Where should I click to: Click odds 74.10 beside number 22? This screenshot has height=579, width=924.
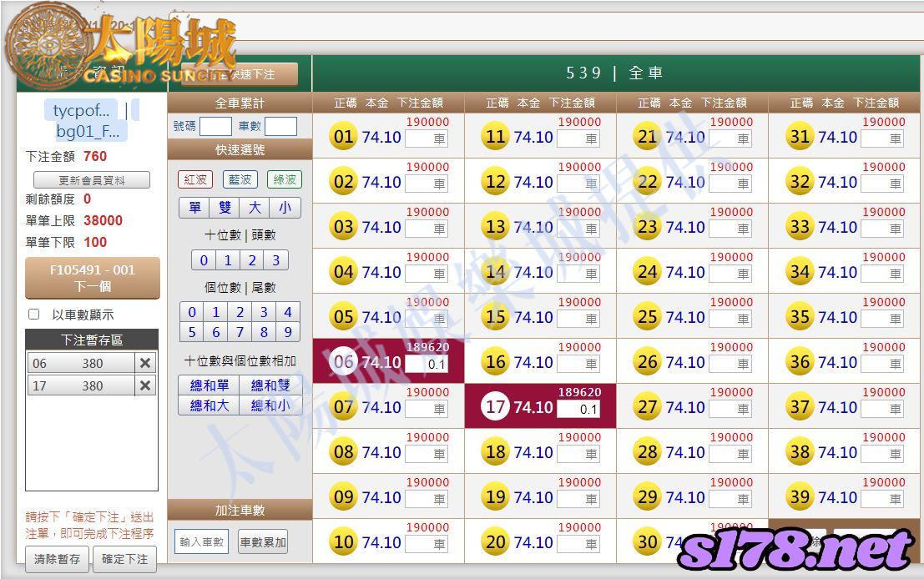(685, 182)
